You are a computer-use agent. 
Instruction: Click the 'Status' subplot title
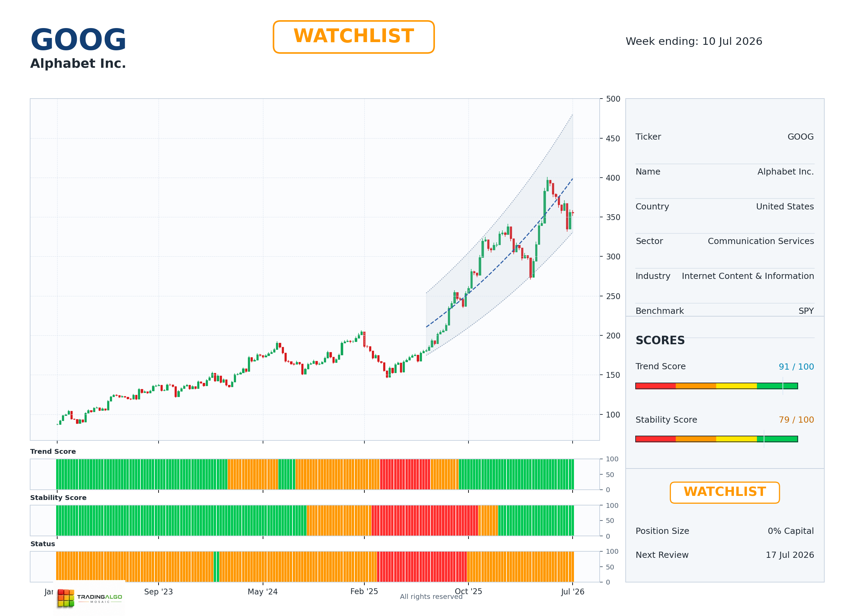tap(42, 544)
